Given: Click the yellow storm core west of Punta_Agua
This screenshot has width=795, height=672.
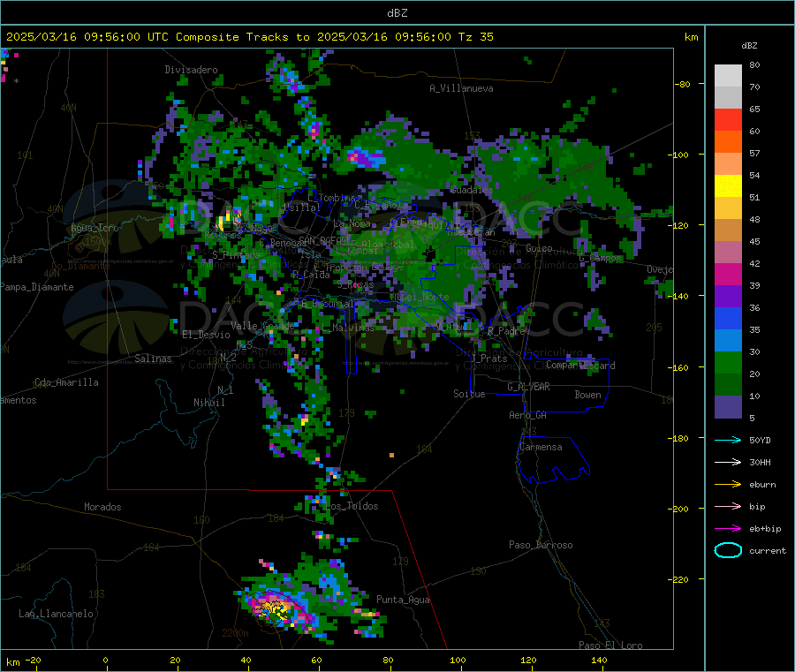Looking at the screenshot, I should point(276,609).
